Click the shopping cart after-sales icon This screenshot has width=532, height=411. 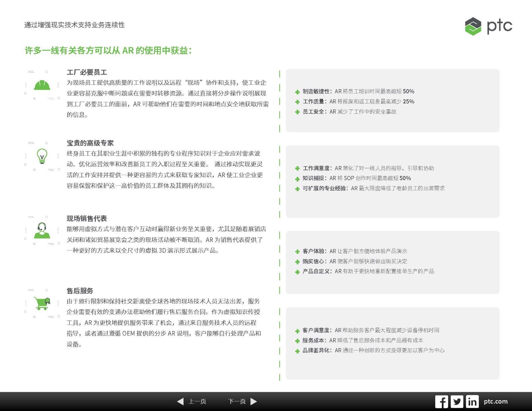42,303
